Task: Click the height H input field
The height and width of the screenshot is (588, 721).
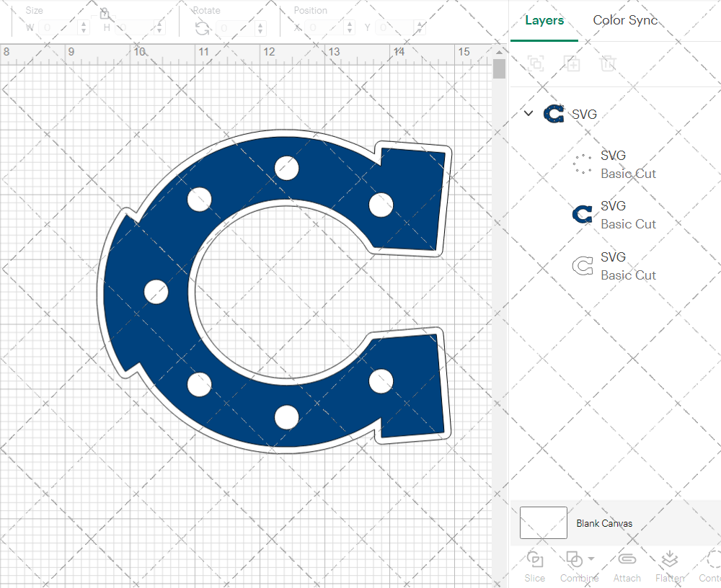Action: (x=134, y=27)
